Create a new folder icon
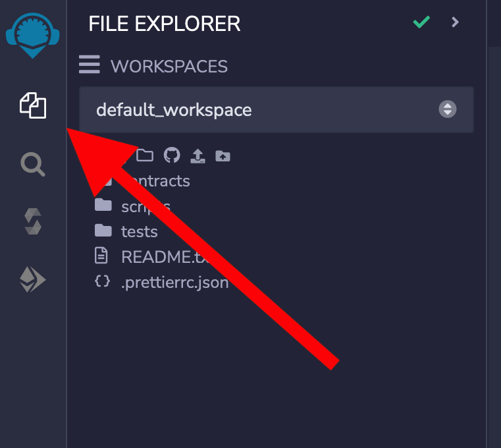Viewport: 501px width, 448px height. click(145, 155)
